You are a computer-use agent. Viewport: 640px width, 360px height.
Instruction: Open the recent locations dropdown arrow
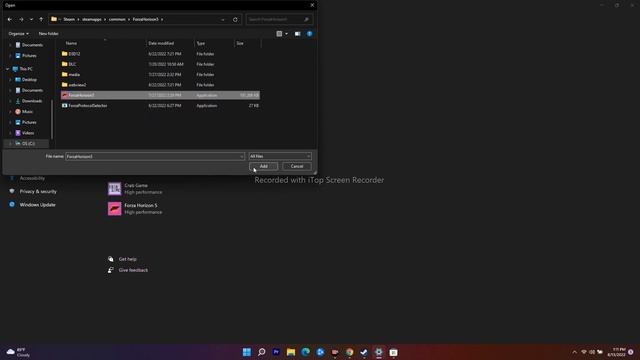[31, 19]
